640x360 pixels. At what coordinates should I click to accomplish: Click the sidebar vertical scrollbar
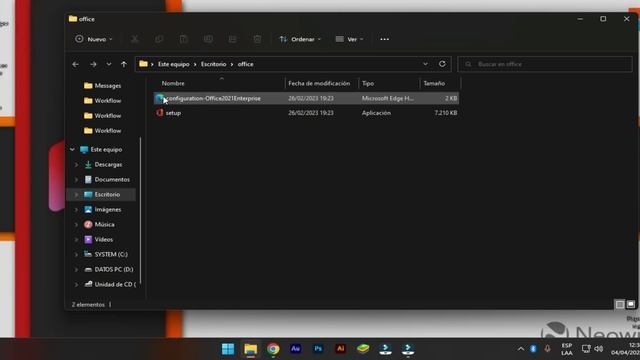(140, 210)
